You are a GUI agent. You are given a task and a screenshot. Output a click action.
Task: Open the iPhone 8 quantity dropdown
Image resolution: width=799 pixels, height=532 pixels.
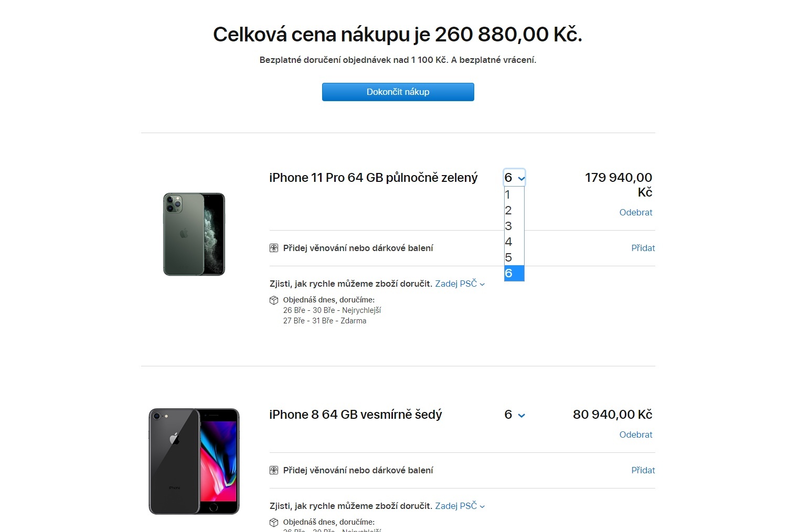(513, 414)
